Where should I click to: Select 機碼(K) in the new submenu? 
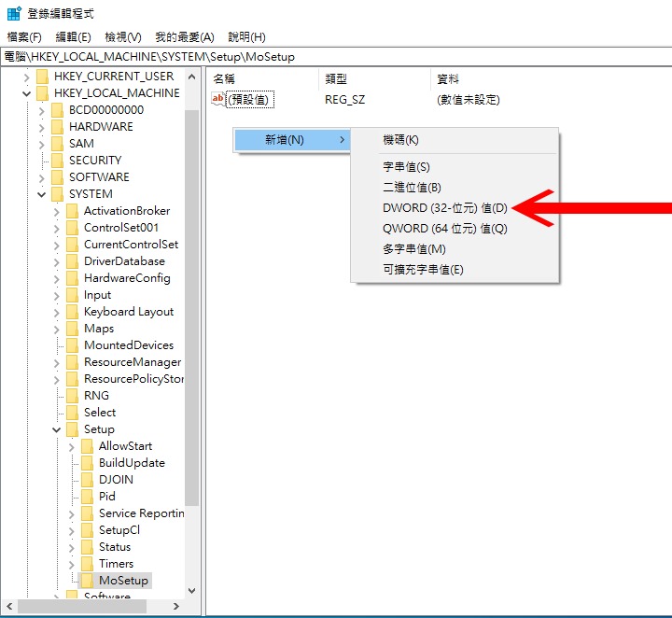click(400, 140)
